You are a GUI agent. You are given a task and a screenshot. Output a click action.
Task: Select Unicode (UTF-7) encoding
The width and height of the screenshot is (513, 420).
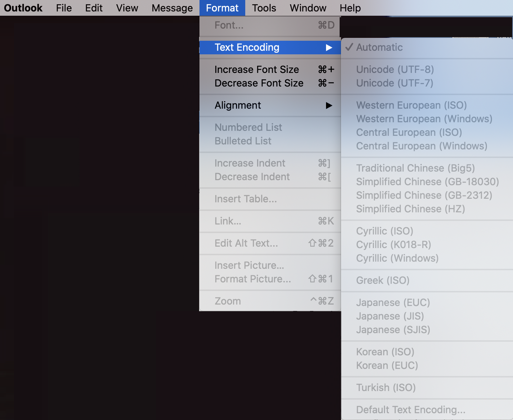coord(395,83)
